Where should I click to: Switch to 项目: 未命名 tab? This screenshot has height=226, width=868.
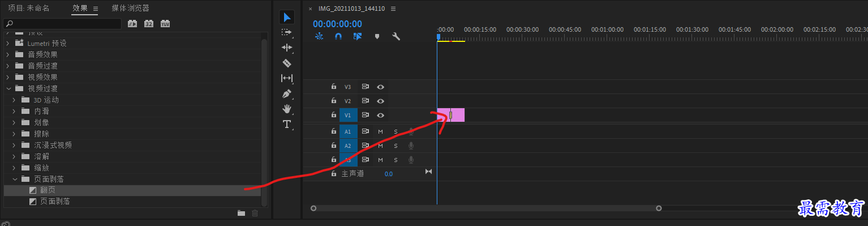point(28,8)
